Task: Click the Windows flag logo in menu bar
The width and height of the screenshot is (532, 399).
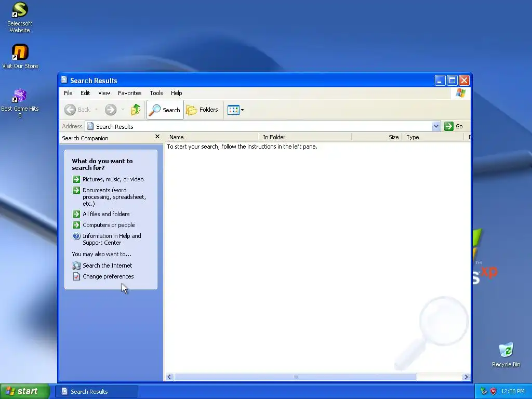Action: [461, 92]
